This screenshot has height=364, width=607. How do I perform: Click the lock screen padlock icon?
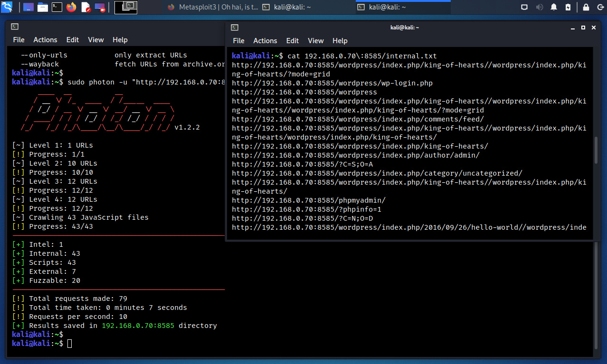[x=586, y=7]
